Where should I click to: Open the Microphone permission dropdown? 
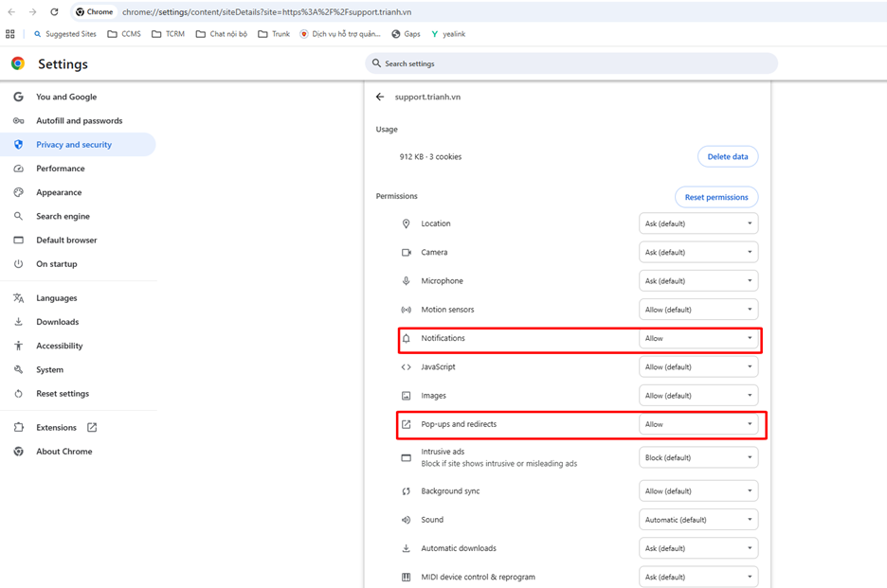click(698, 281)
